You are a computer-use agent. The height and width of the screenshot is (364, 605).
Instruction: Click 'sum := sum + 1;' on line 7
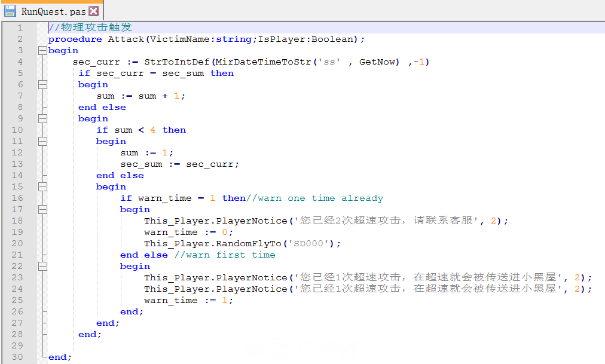tap(141, 96)
